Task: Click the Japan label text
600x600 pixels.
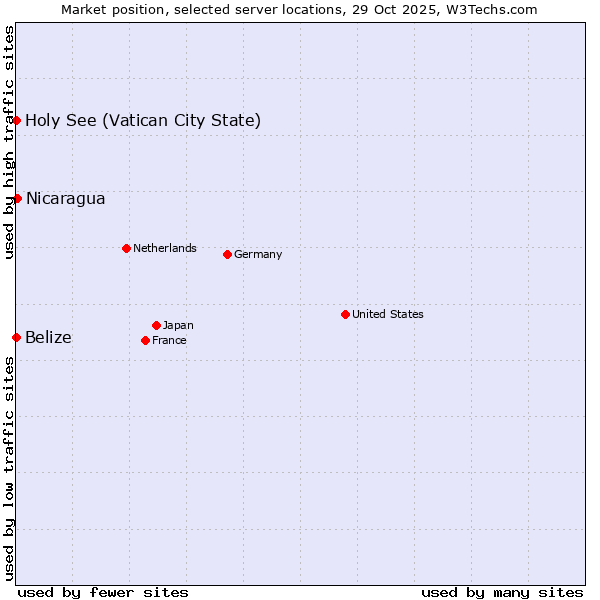Action: click(x=178, y=325)
